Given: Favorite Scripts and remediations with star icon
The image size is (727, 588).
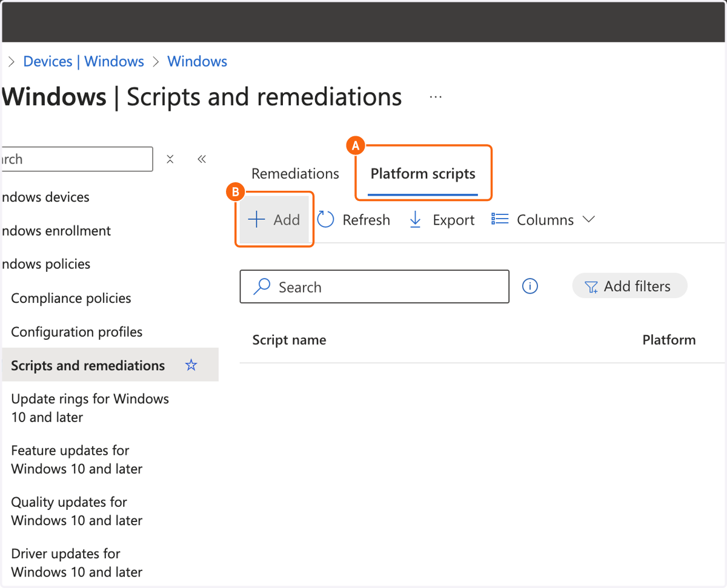Looking at the screenshot, I should pyautogui.click(x=191, y=365).
